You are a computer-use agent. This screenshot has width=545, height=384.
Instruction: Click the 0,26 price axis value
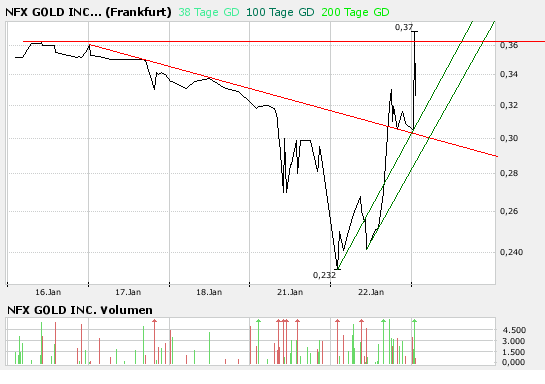[x=509, y=211]
